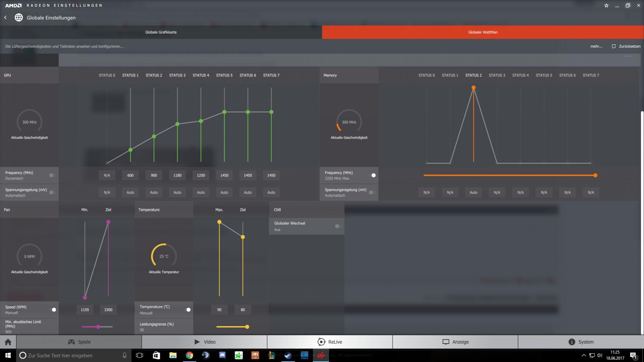Toggle GPU Frequency (MHz) Dynamisch switch
Screen dimensions: 644x362
coord(52,175)
